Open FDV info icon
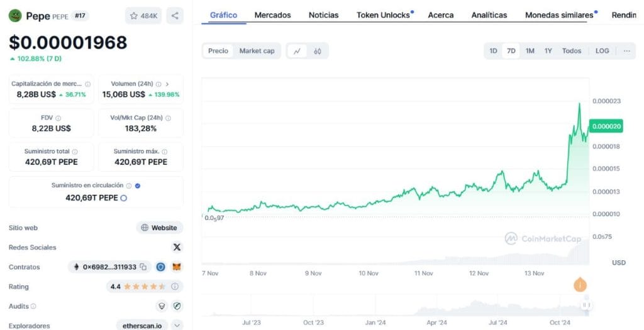644x330 pixels. (58, 118)
